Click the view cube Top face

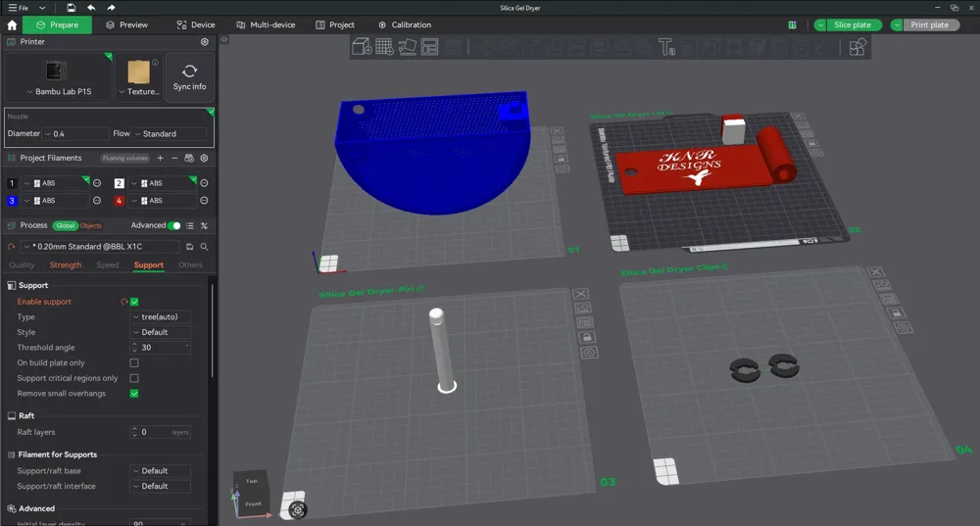pyautogui.click(x=251, y=480)
